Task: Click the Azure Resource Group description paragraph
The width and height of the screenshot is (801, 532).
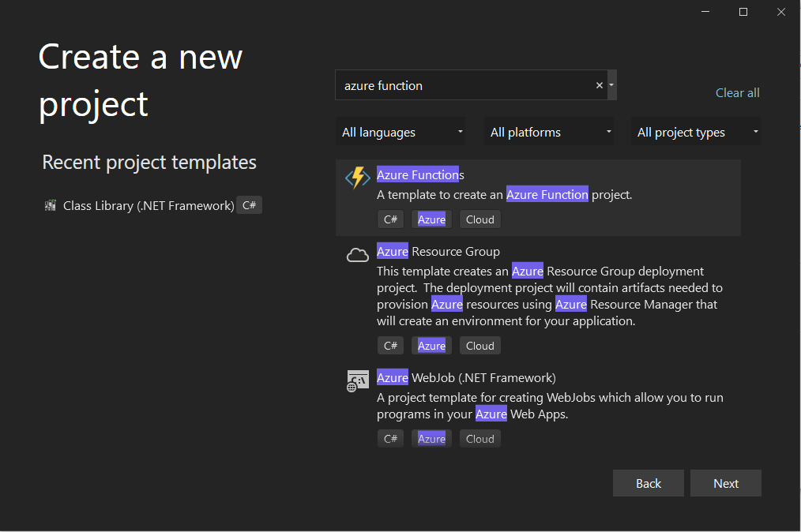Action: coord(550,296)
